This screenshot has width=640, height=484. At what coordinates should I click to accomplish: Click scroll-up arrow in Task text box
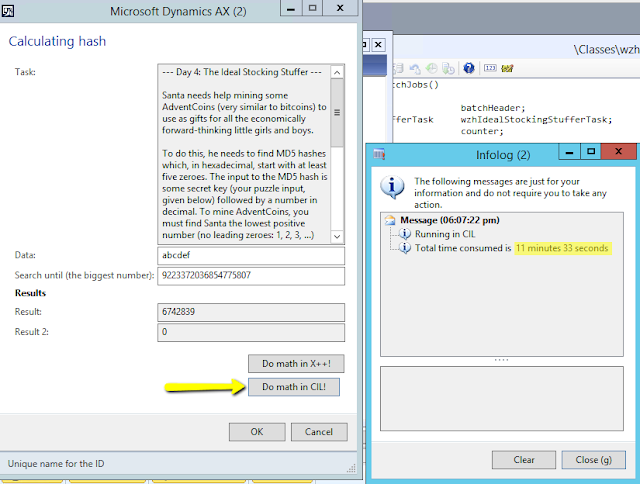(337, 73)
